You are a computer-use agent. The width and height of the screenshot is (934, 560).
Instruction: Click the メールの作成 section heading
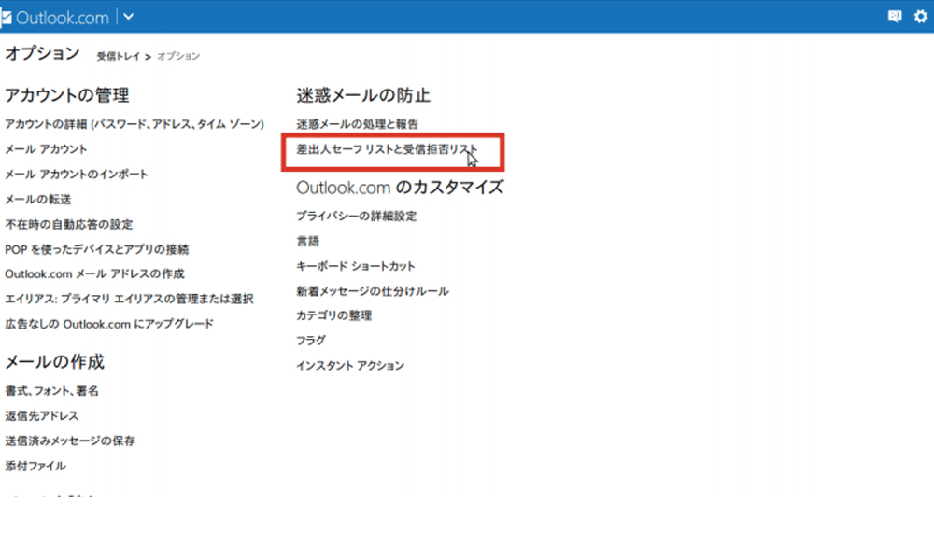pyautogui.click(x=55, y=362)
